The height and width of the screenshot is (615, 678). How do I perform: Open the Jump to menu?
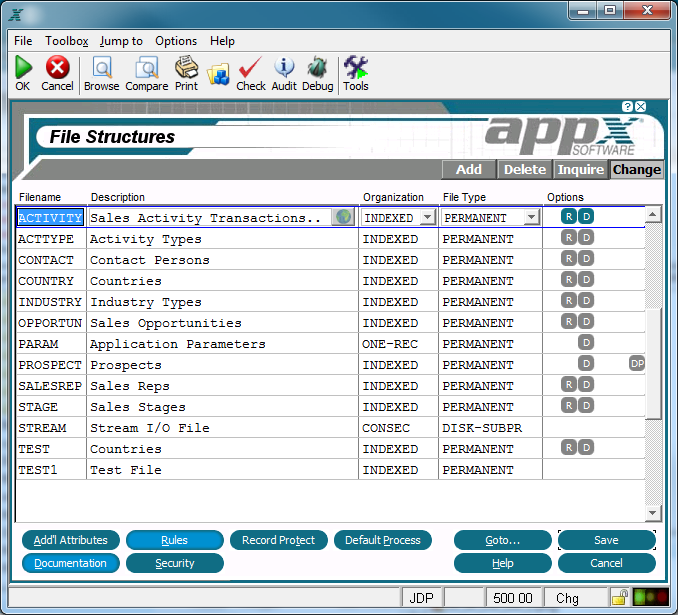click(121, 41)
